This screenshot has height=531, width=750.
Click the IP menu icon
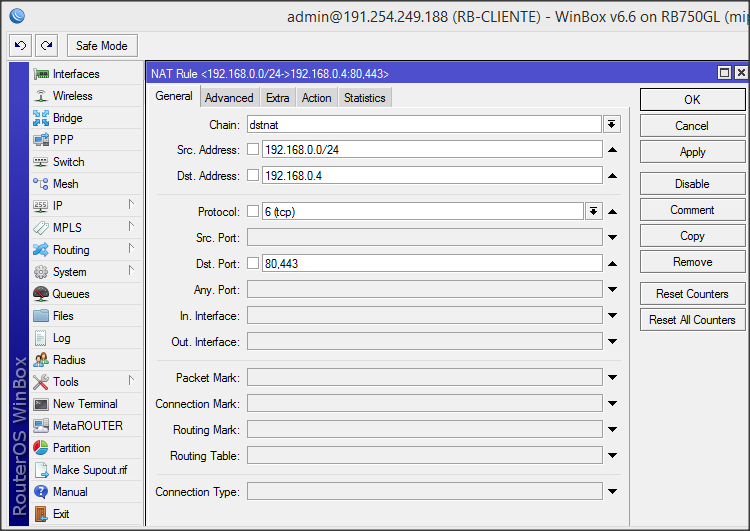pyautogui.click(x=41, y=206)
